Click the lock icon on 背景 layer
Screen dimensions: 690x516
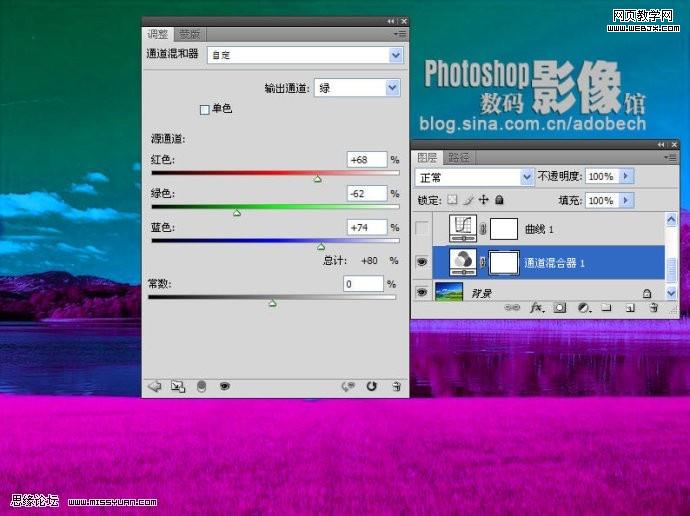tap(646, 293)
